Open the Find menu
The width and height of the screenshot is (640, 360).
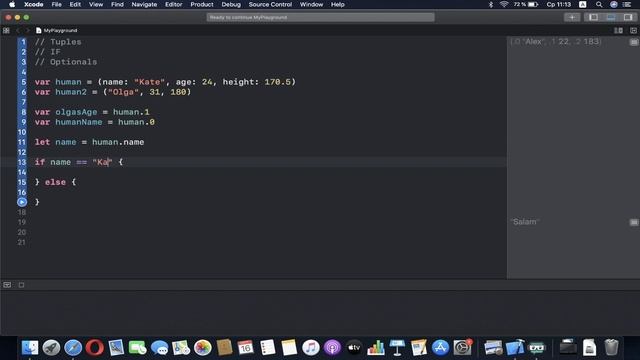tap(117, 4)
